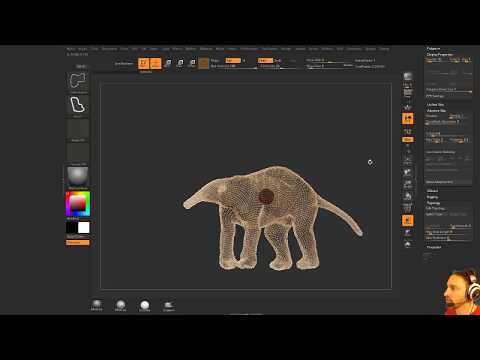Expand the Rigging section
This screenshot has height=360, width=480.
point(432,197)
